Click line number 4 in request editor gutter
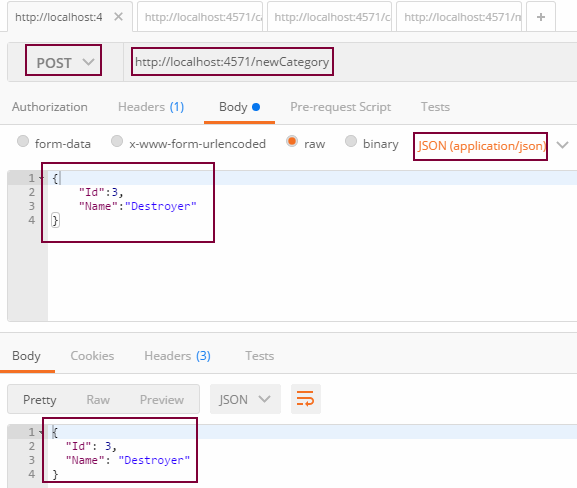Viewport: 577px width, 488px height. click(x=32, y=220)
